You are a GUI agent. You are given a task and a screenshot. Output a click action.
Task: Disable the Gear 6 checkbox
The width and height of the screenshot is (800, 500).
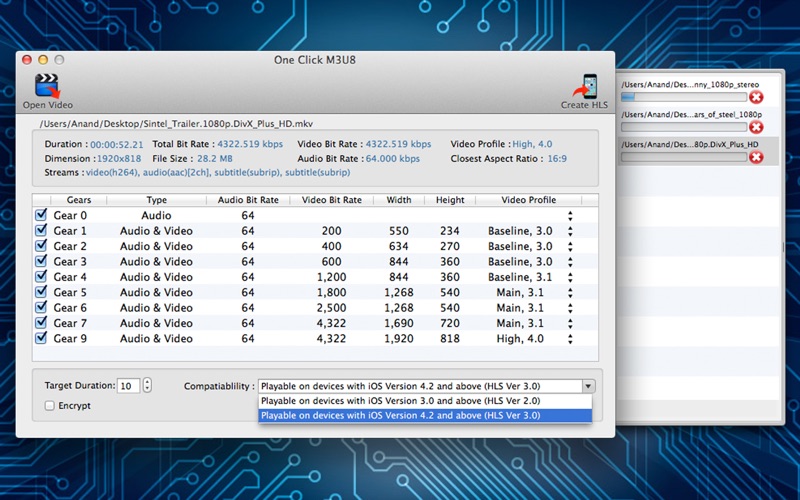(41, 307)
